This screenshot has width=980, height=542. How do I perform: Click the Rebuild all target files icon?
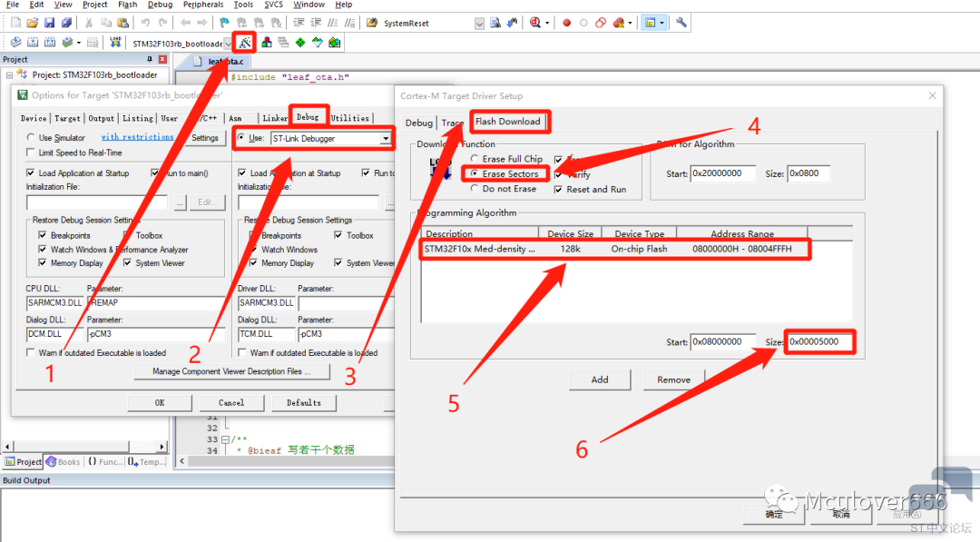tap(50, 43)
